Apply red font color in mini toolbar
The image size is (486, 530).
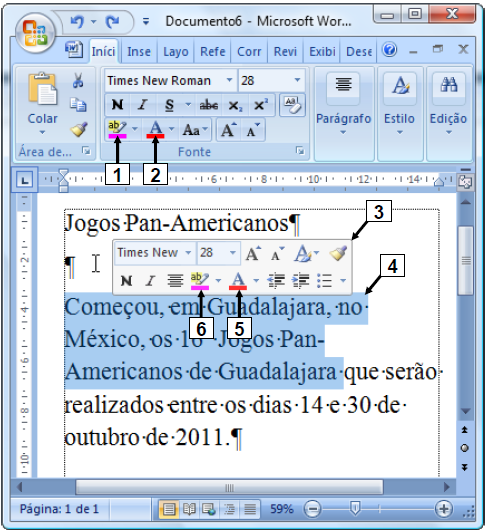(238, 281)
